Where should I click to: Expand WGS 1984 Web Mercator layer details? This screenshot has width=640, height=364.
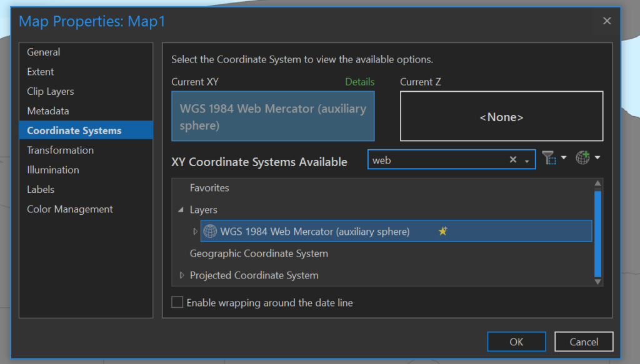[x=195, y=231]
